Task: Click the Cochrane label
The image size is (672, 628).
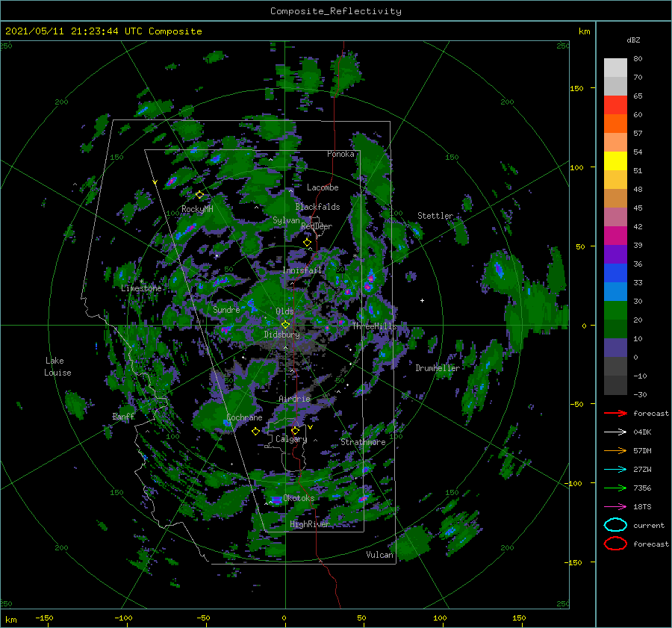Action: pyautogui.click(x=244, y=417)
